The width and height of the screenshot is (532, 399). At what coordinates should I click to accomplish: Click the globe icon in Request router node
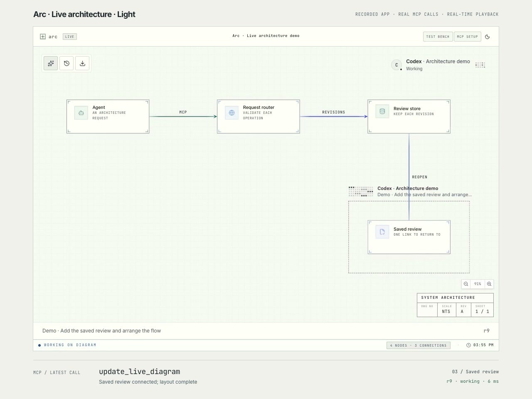[x=232, y=113]
